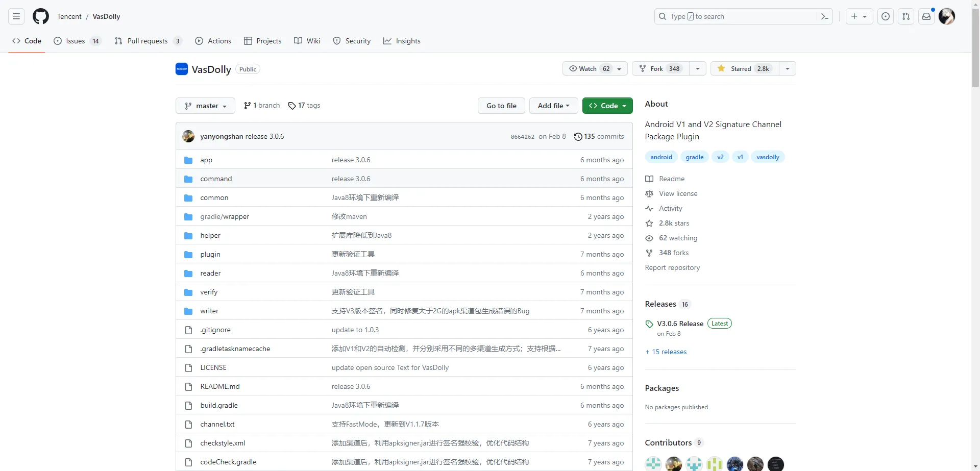The height and width of the screenshot is (471, 980).
Task: Click the Fork button
Action: point(661,68)
